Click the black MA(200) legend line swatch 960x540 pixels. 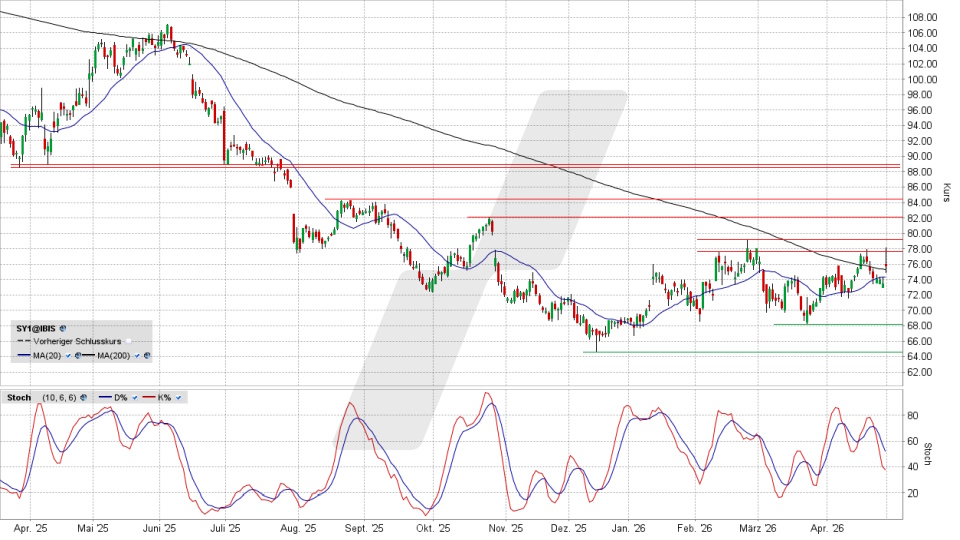click(x=88, y=355)
